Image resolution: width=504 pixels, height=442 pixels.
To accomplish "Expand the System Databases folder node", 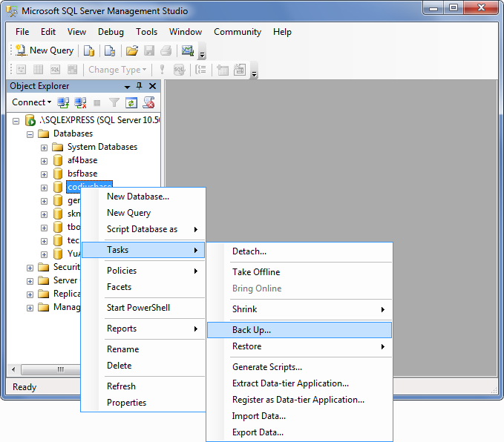I will point(44,147).
